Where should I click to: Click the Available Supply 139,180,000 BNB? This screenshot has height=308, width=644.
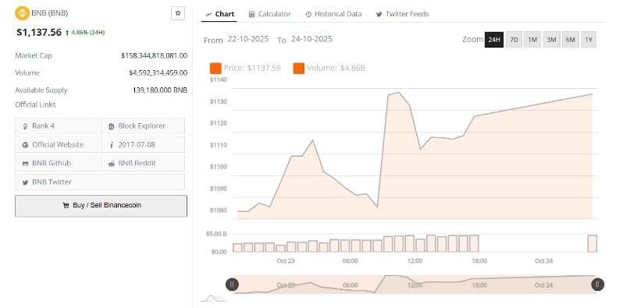160,90
